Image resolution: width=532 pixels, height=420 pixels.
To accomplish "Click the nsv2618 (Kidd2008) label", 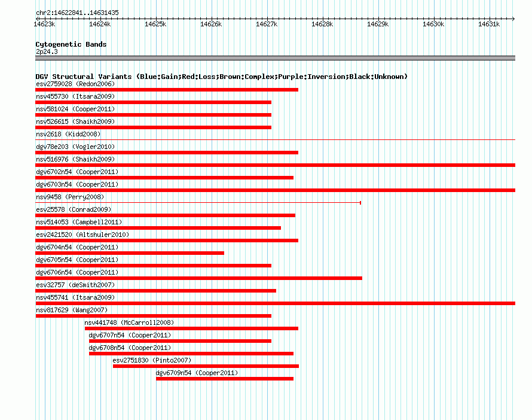I will (x=68, y=134).
